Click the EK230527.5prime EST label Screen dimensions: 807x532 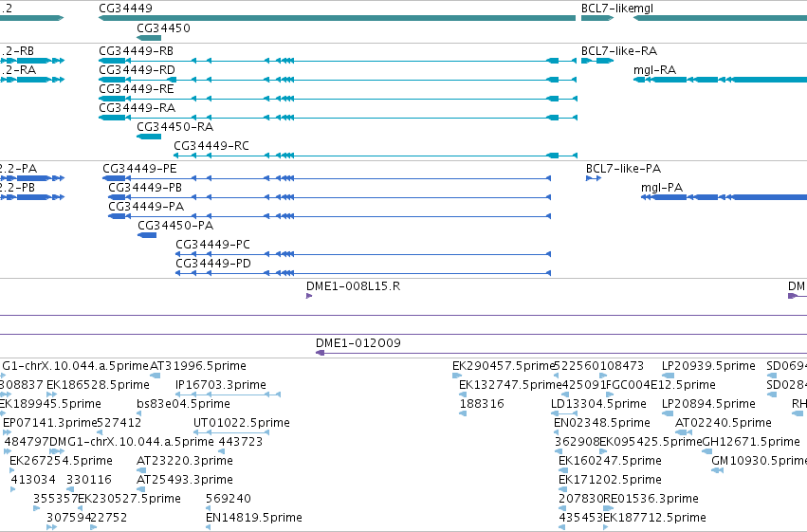pyautogui.click(x=129, y=499)
